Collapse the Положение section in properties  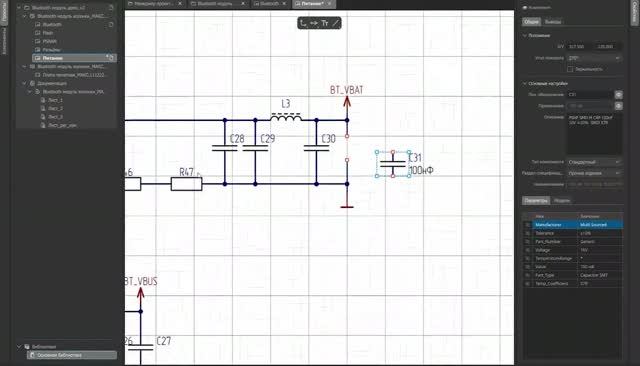(525, 35)
